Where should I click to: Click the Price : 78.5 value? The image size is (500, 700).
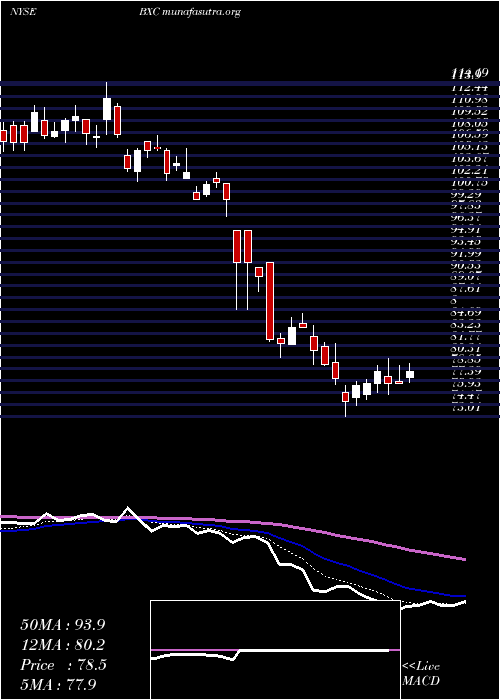(63, 665)
